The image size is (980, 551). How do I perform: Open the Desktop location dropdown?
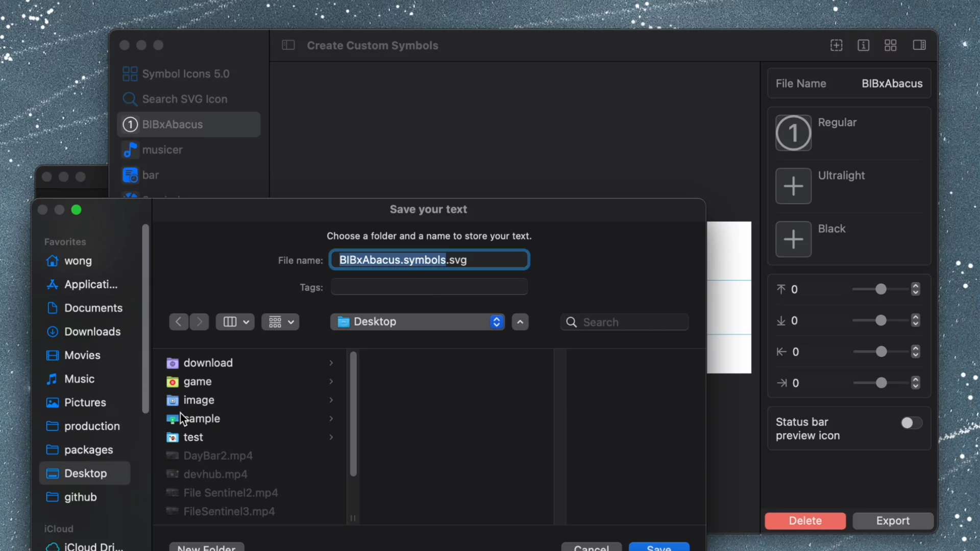pyautogui.click(x=417, y=321)
